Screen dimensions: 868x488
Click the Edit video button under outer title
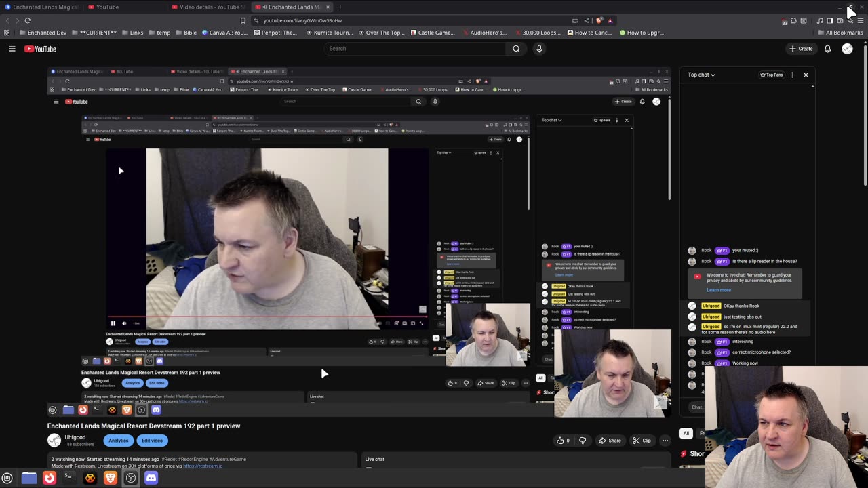tap(152, 441)
